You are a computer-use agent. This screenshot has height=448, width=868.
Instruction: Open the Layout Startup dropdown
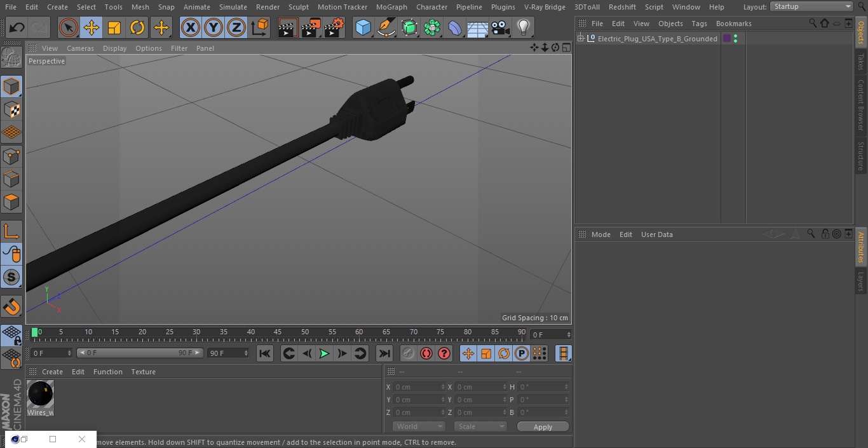pyautogui.click(x=811, y=6)
